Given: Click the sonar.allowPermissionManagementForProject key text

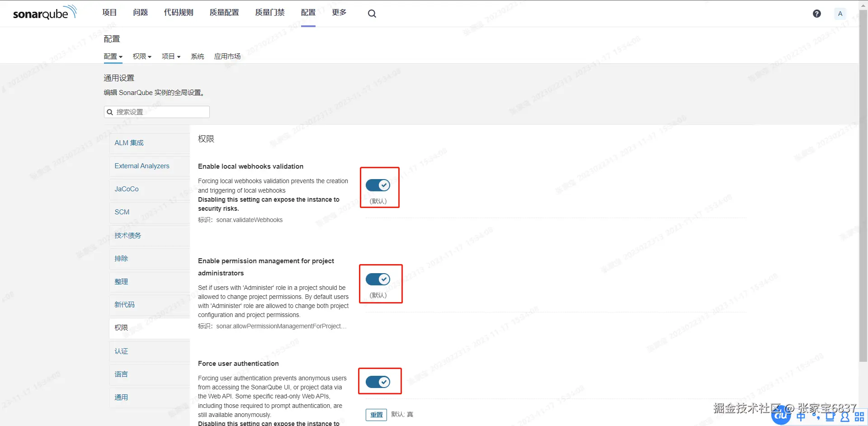Looking at the screenshot, I should tap(281, 327).
